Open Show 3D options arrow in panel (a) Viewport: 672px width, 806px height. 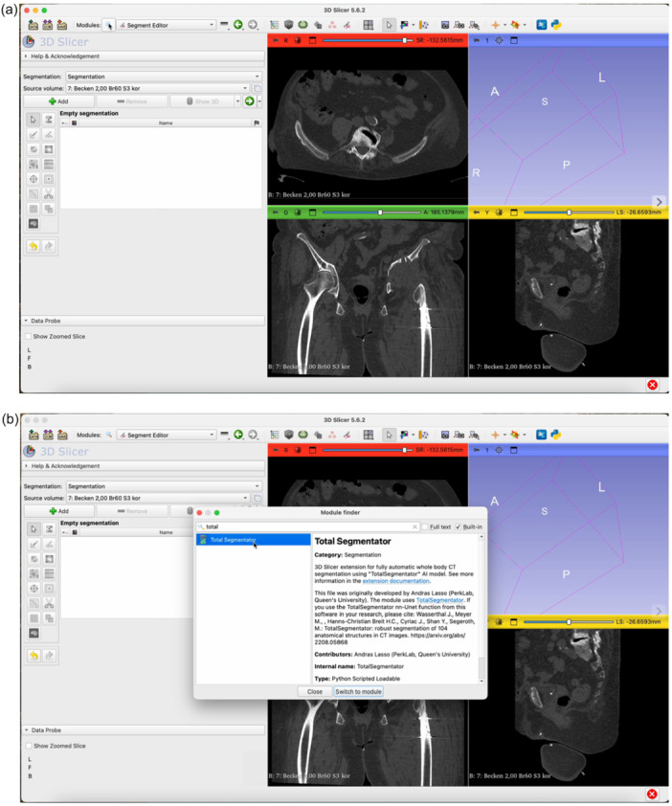coord(237,101)
